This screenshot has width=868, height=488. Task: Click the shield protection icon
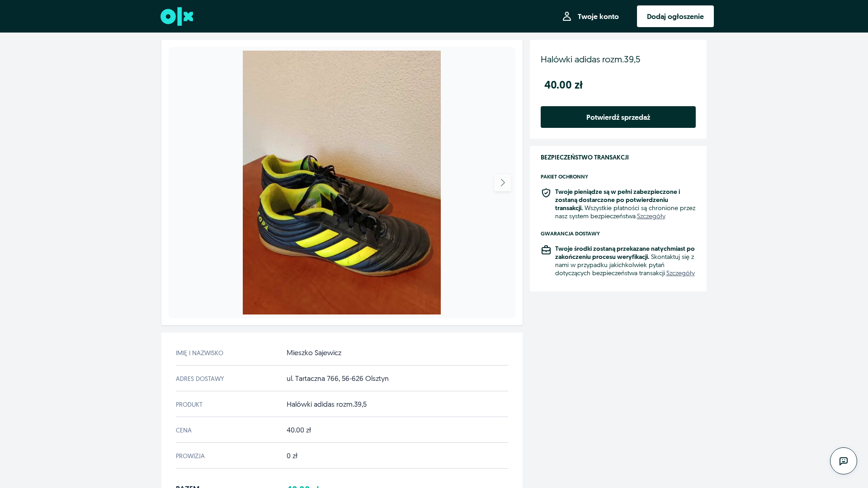[x=546, y=193]
